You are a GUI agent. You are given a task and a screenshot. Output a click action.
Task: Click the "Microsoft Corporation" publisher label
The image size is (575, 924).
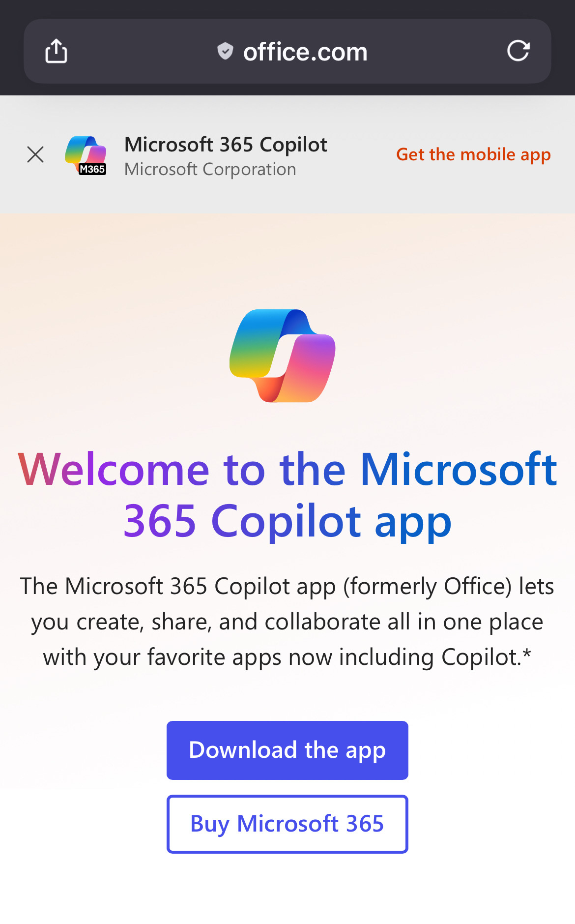point(210,169)
